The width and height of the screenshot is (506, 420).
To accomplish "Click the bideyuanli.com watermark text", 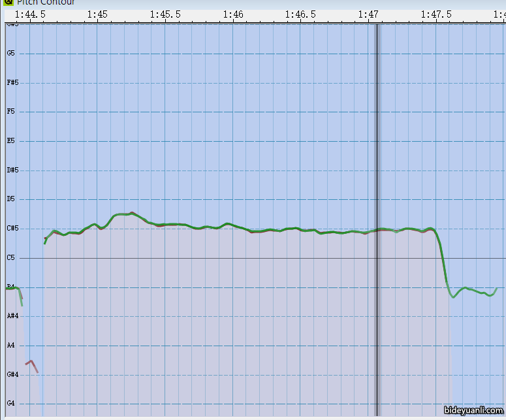I will [473, 411].
